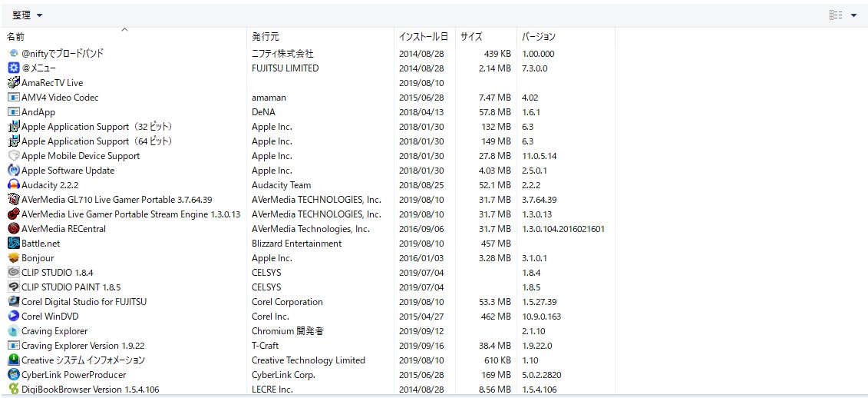Click version value 10.9.0.163
The width and height of the screenshot is (868, 398).
pos(541,317)
